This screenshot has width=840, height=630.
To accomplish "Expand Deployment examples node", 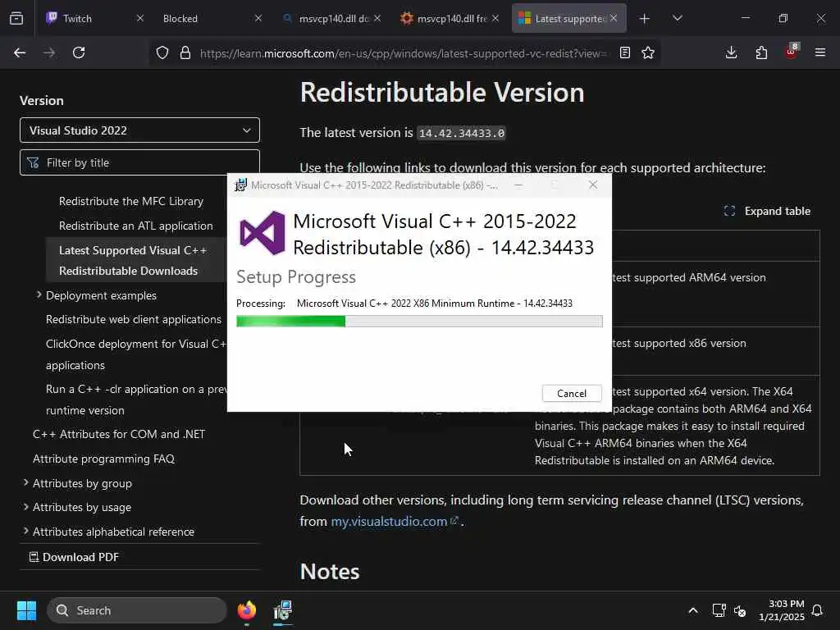I will click(x=39, y=295).
